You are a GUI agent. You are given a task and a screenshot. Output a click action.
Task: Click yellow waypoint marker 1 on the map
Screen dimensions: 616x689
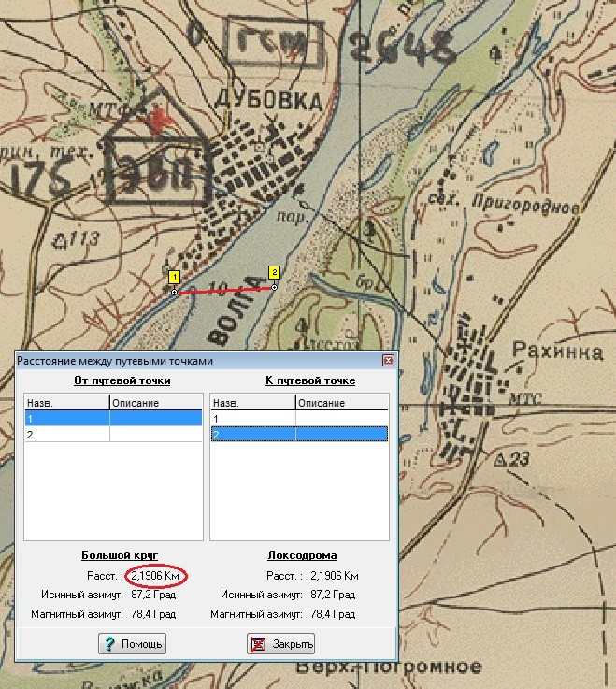coord(175,278)
